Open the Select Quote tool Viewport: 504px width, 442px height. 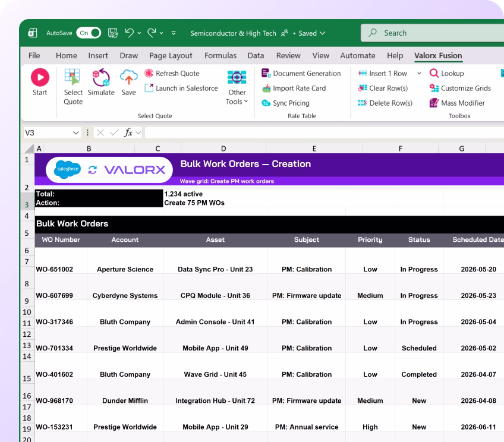(x=73, y=87)
